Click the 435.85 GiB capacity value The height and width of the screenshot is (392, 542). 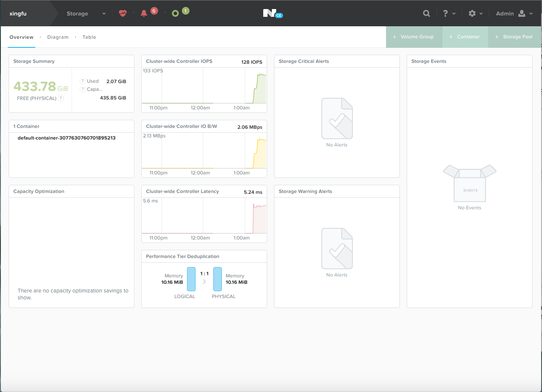pyautogui.click(x=113, y=98)
